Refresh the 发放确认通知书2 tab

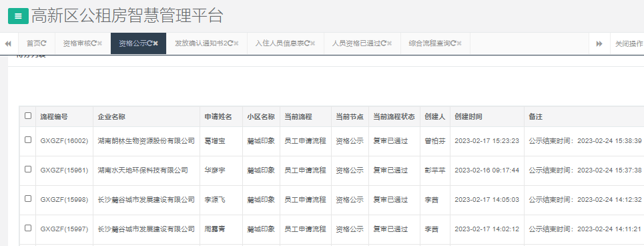tap(230, 43)
